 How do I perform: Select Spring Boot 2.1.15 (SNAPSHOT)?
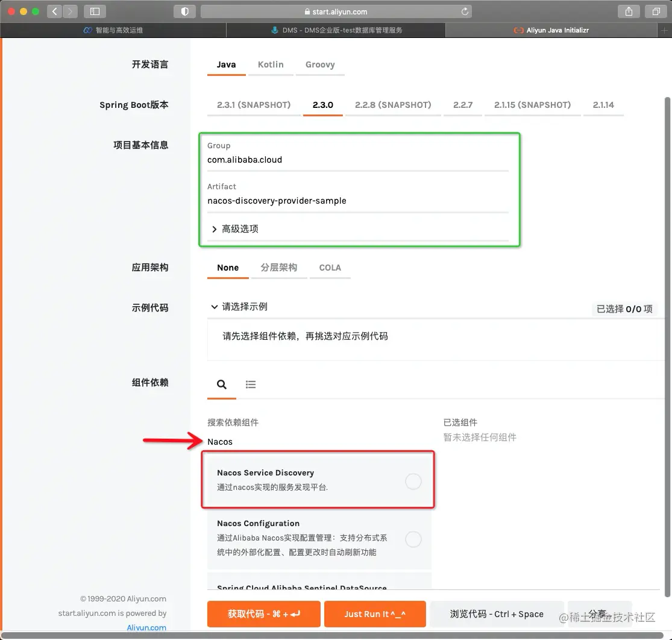coord(532,105)
